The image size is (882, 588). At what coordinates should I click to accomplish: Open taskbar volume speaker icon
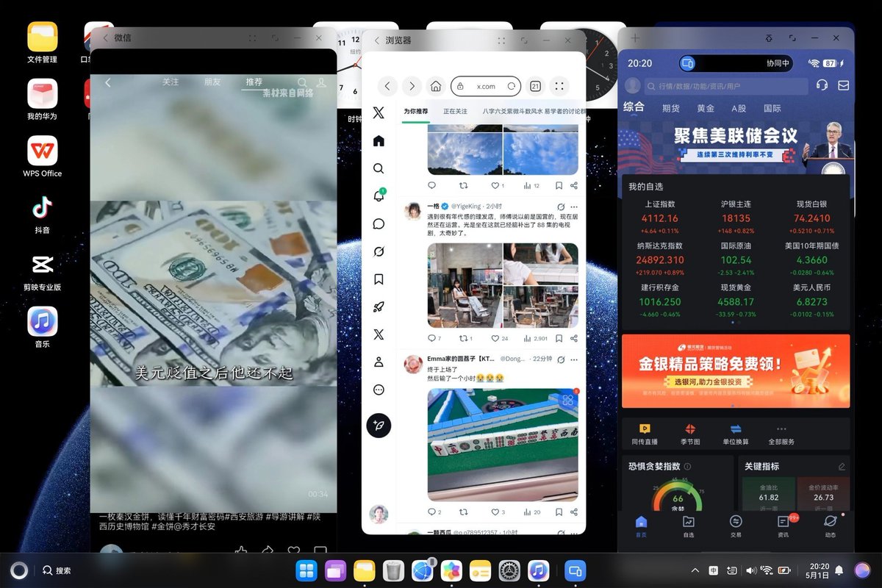click(x=750, y=570)
